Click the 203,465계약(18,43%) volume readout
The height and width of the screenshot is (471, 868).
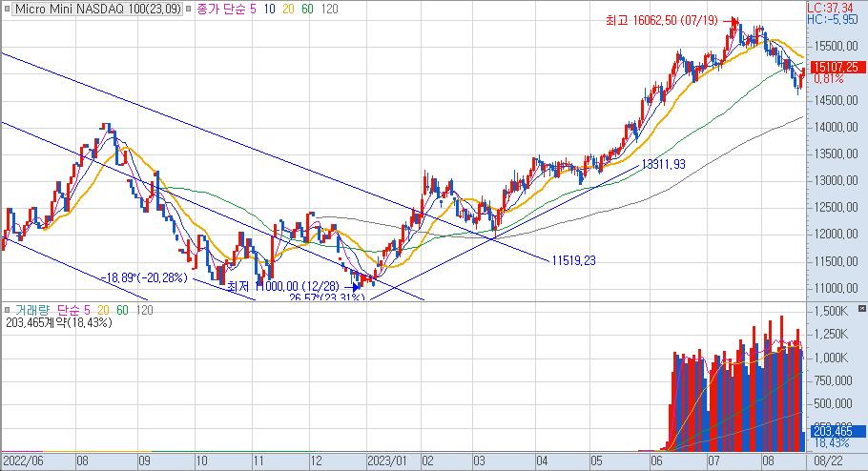tap(59, 322)
